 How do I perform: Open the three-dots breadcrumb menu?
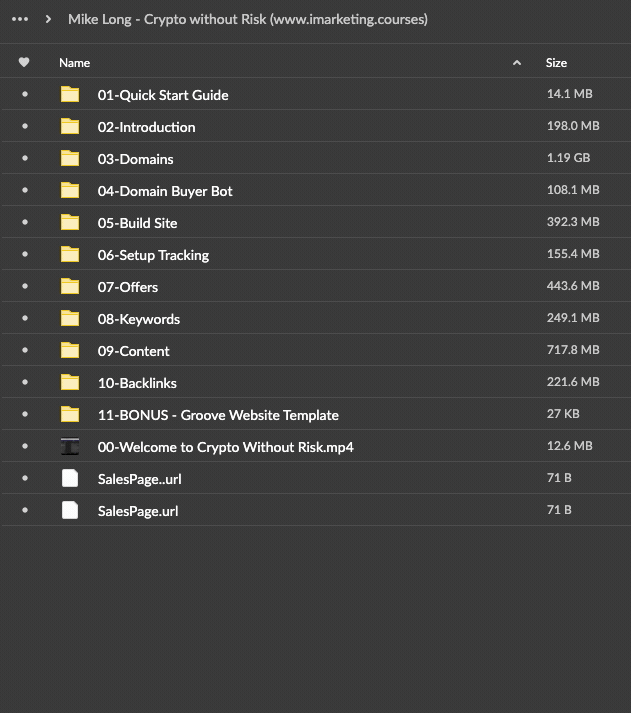(x=20, y=19)
